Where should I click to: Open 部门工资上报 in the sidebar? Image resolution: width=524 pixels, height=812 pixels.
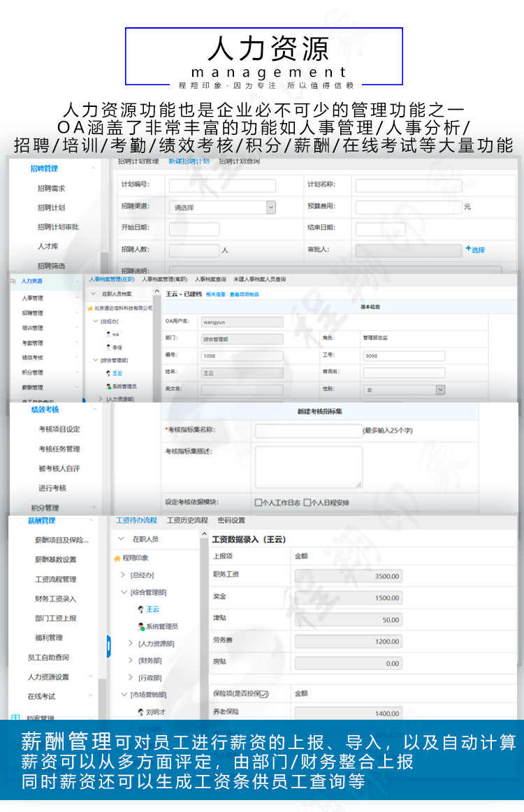55,618
